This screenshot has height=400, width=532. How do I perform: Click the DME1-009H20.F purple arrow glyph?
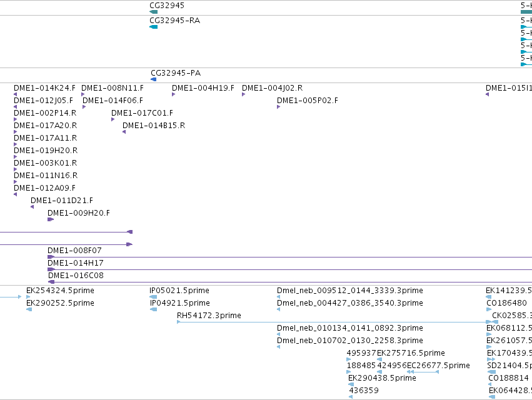(x=51, y=219)
